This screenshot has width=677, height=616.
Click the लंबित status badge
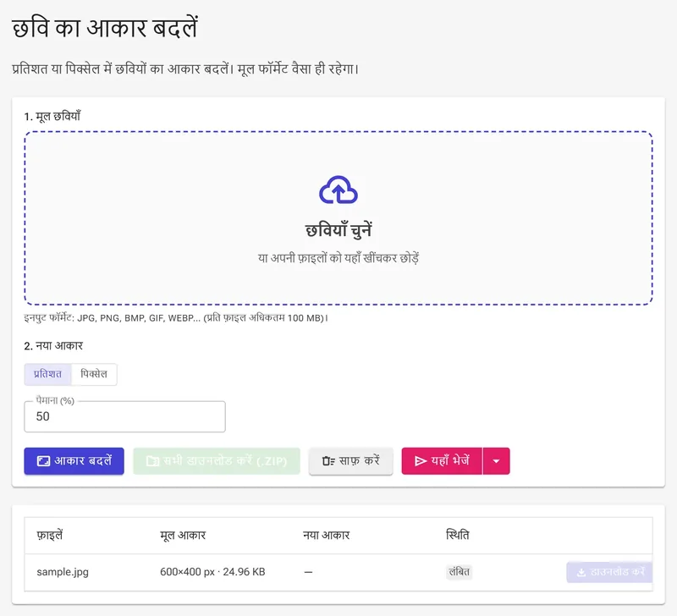459,572
